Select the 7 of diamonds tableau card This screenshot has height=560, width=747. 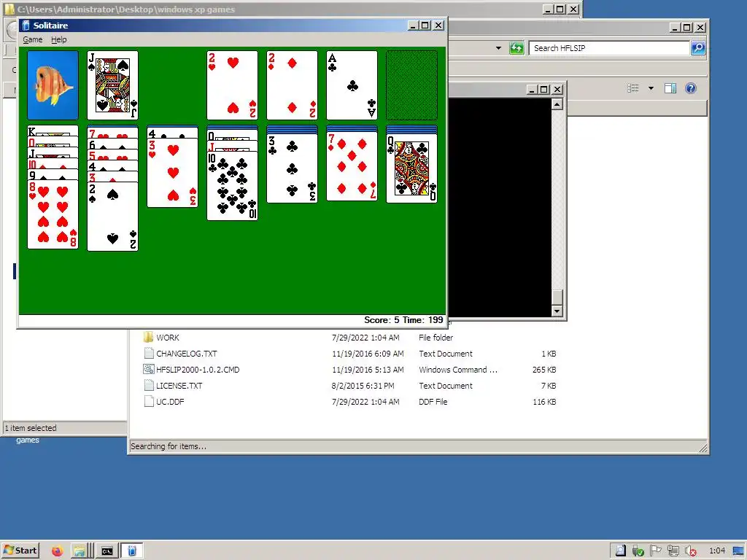point(352,167)
